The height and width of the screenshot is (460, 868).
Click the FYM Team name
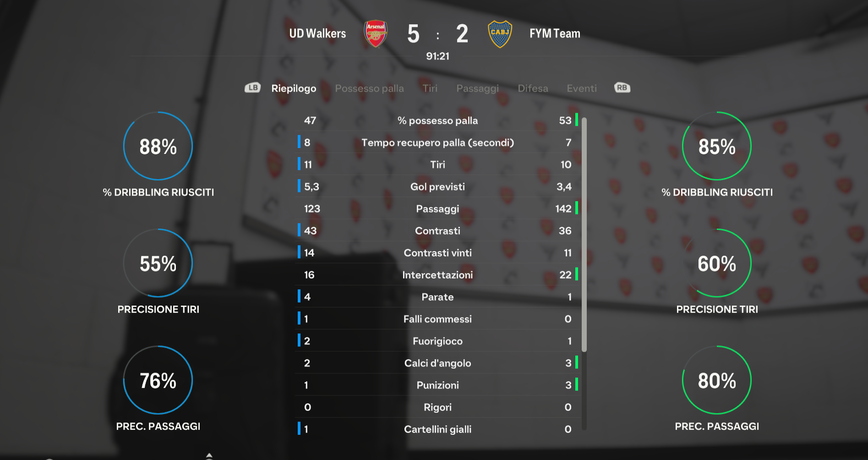click(x=555, y=33)
